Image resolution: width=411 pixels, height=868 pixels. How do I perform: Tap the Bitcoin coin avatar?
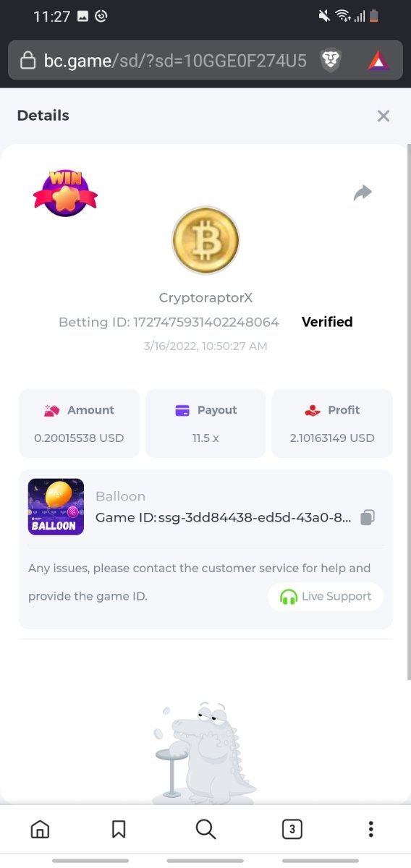[205, 240]
